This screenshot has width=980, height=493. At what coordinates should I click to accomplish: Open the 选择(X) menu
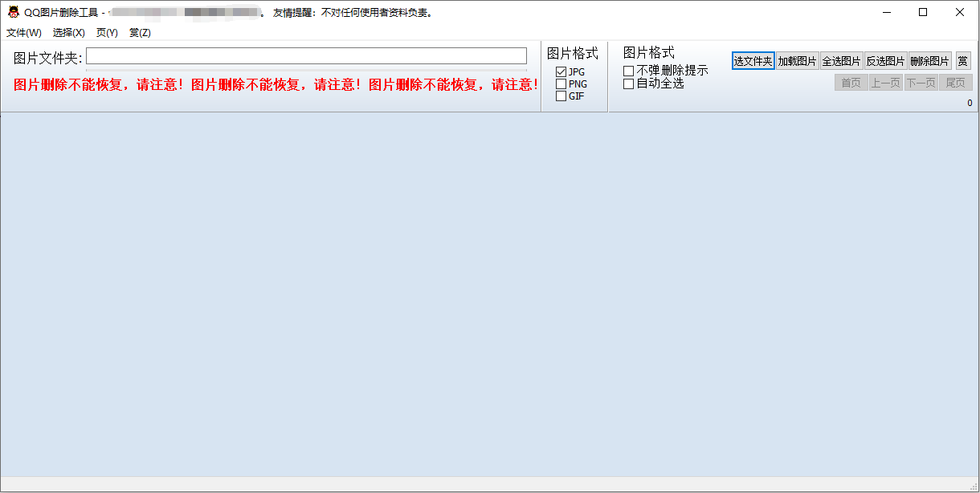pos(69,33)
